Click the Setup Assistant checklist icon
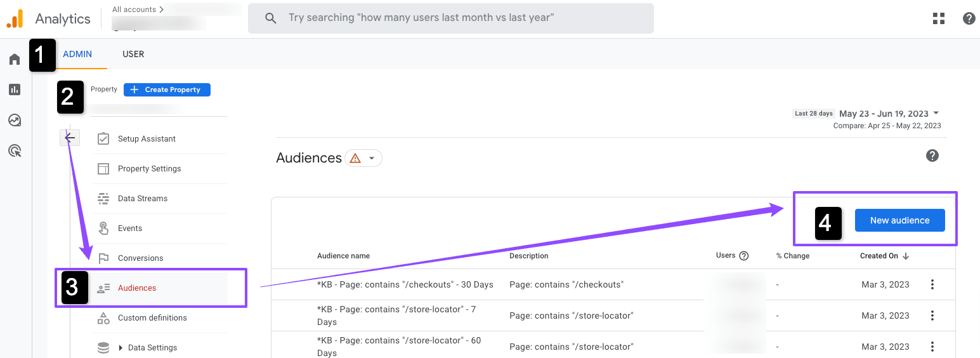The height and width of the screenshot is (358, 980). [x=103, y=139]
